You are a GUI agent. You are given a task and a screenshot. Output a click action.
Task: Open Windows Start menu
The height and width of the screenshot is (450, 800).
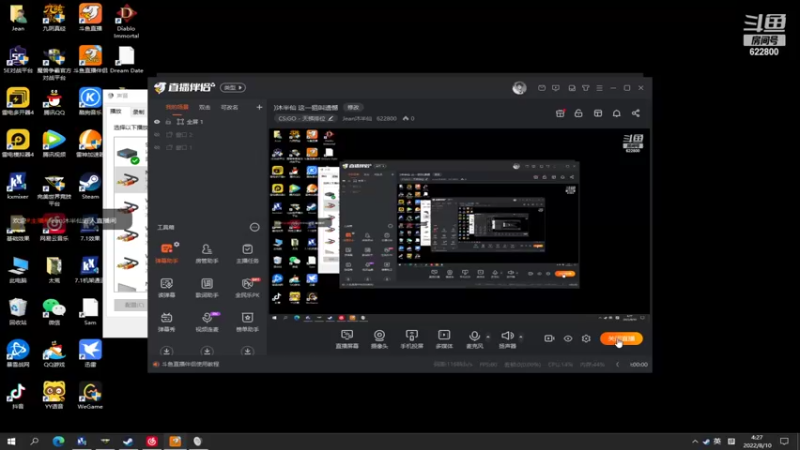coord(11,441)
